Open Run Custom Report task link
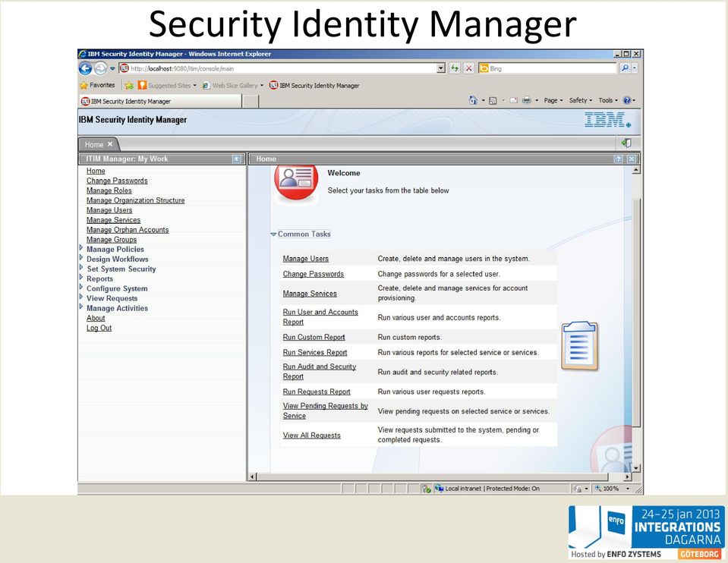 [314, 337]
